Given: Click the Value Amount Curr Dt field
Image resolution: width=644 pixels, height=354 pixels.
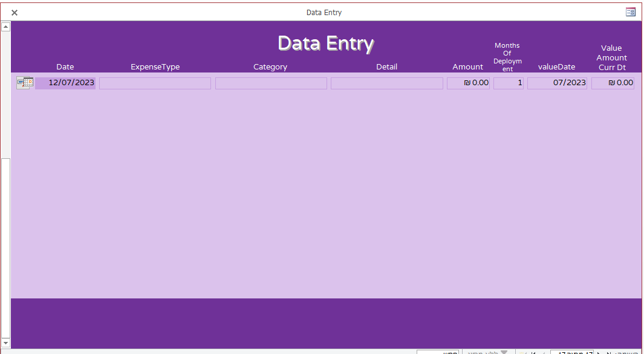Looking at the screenshot, I should 613,83.
